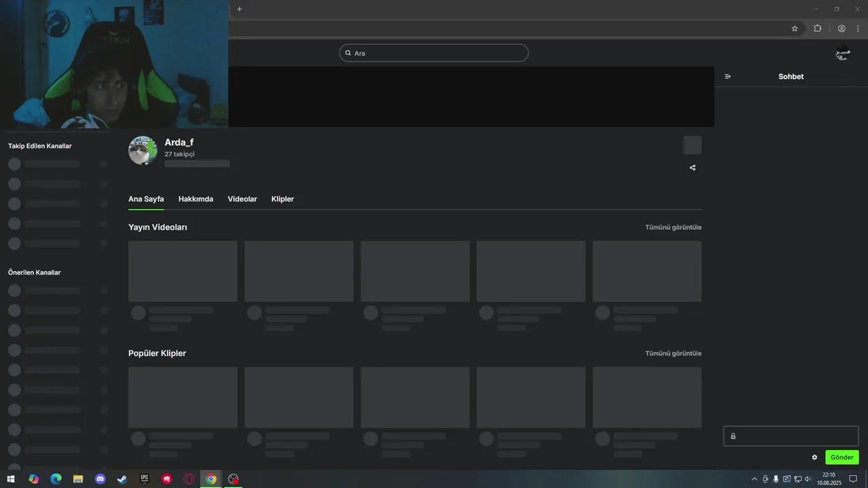Collapse the Sohbet chat panel
The width and height of the screenshot is (868, 488).
click(728, 77)
